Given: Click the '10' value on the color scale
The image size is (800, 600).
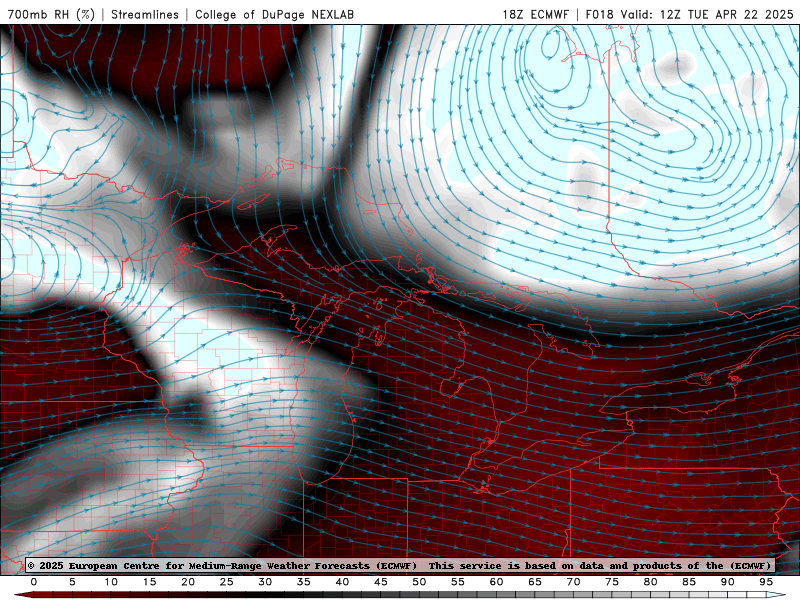Looking at the screenshot, I should pos(111,582).
